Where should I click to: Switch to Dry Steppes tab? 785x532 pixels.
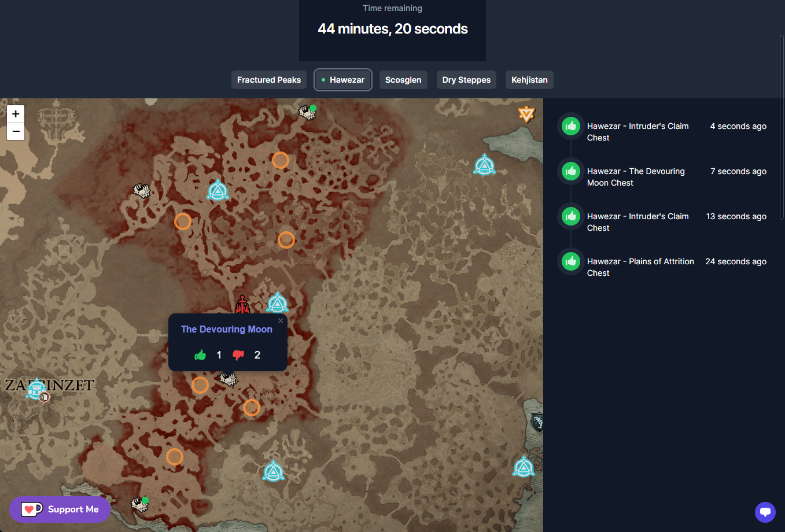click(466, 80)
